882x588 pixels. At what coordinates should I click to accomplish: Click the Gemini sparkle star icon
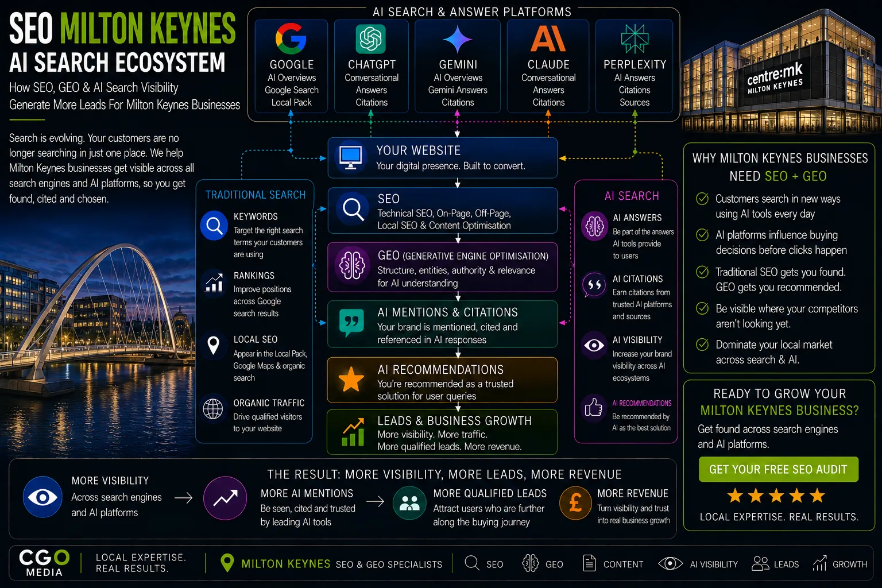tap(458, 39)
